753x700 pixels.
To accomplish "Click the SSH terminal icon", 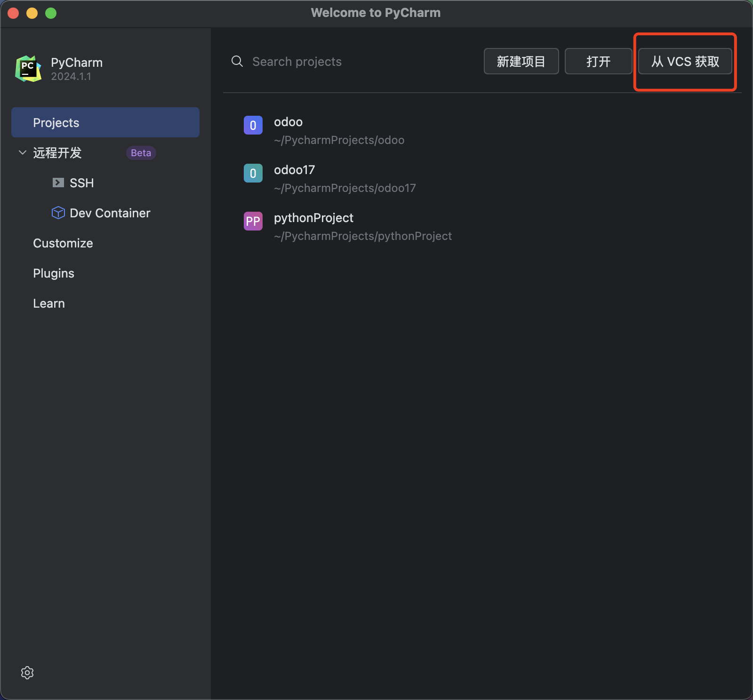I will pyautogui.click(x=58, y=183).
